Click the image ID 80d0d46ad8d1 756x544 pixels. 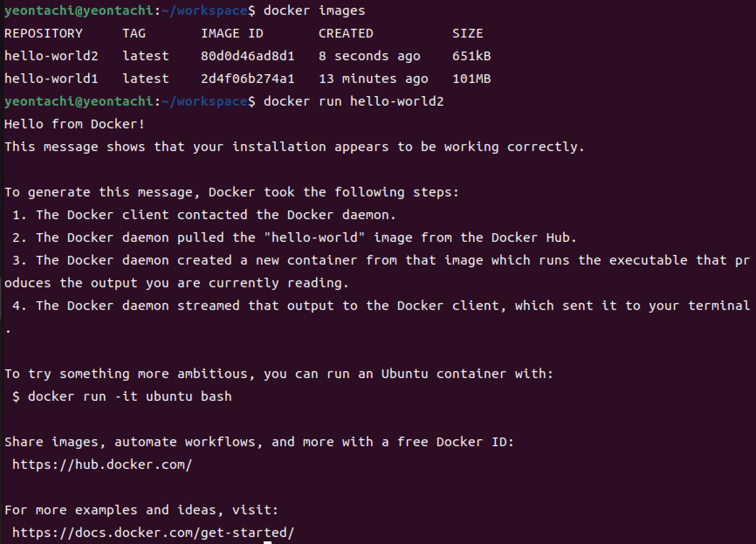[247, 56]
